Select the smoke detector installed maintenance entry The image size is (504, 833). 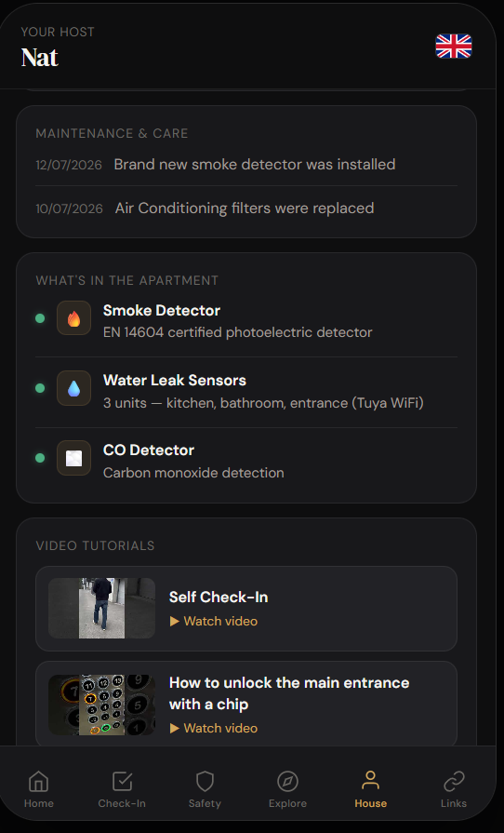pos(246,165)
